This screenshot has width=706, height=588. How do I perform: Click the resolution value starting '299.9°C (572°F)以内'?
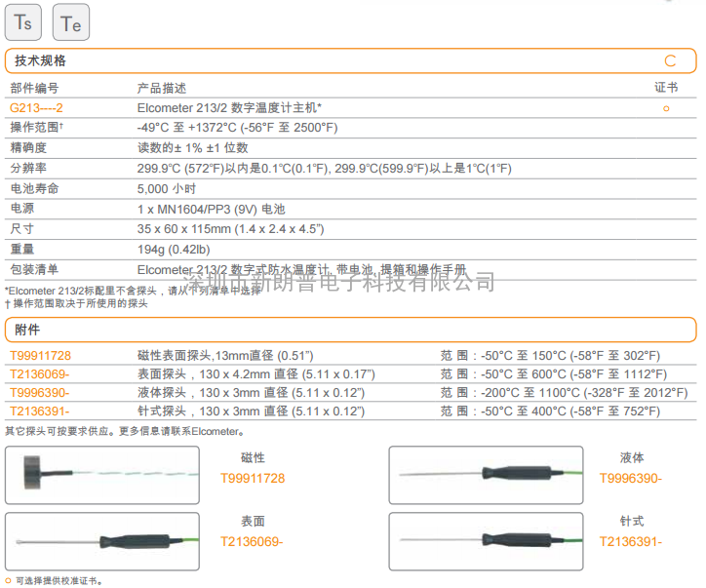(x=324, y=169)
